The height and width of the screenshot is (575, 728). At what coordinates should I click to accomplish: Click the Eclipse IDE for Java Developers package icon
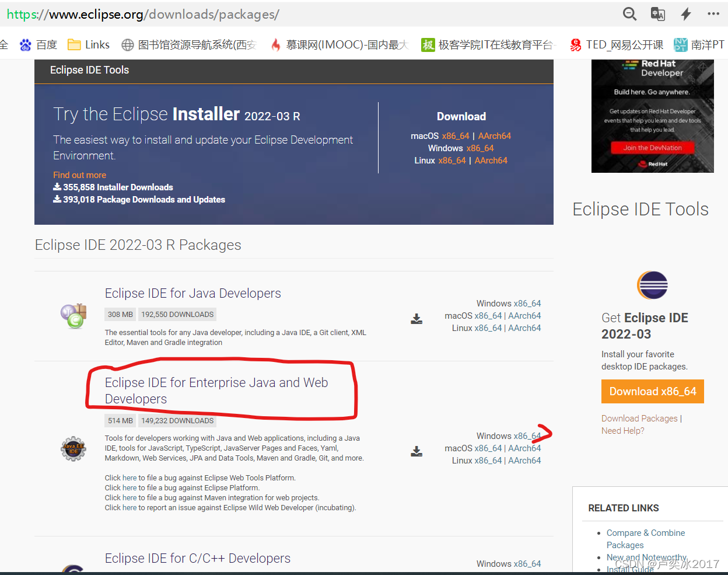(x=73, y=316)
